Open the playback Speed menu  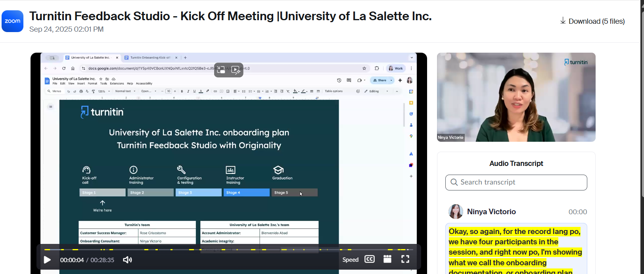point(350,260)
